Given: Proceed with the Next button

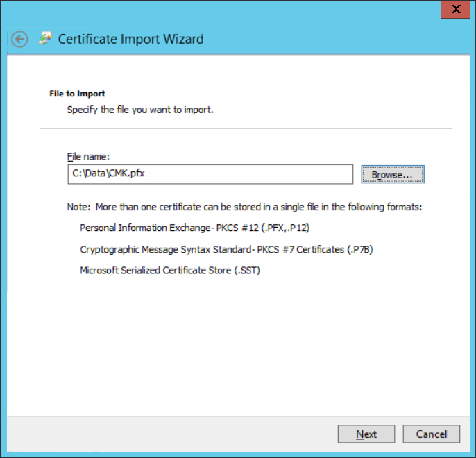Looking at the screenshot, I should (x=366, y=434).
